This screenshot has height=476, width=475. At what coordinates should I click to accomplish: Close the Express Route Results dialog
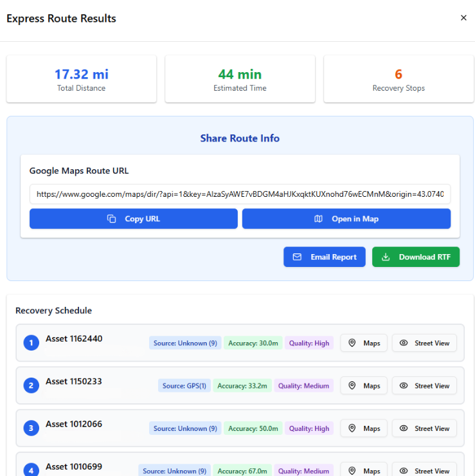tap(463, 18)
